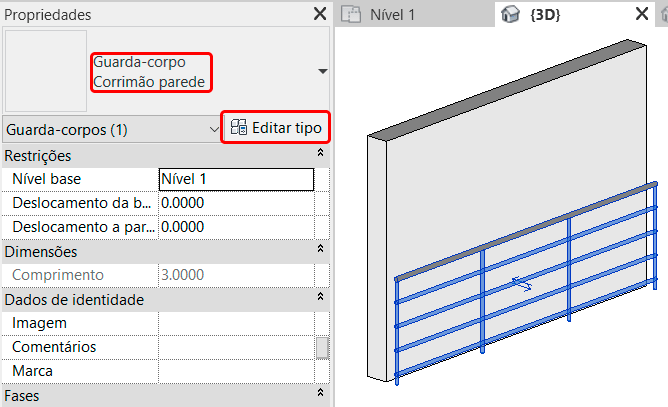Click the Editar tipo button
The height and width of the screenshot is (407, 668).
(276, 128)
